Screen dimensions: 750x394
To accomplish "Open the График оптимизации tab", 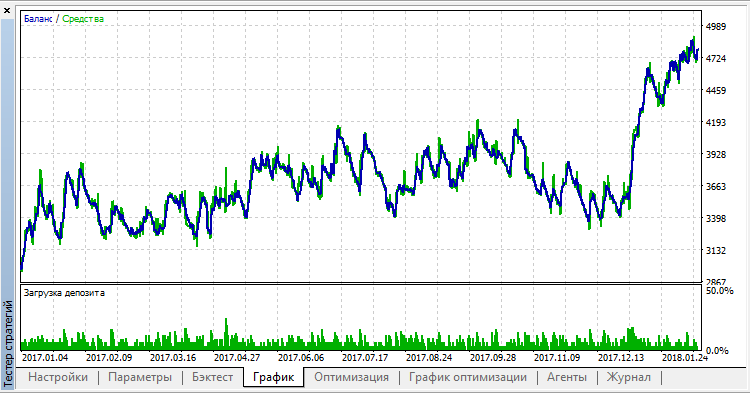I will (468, 377).
